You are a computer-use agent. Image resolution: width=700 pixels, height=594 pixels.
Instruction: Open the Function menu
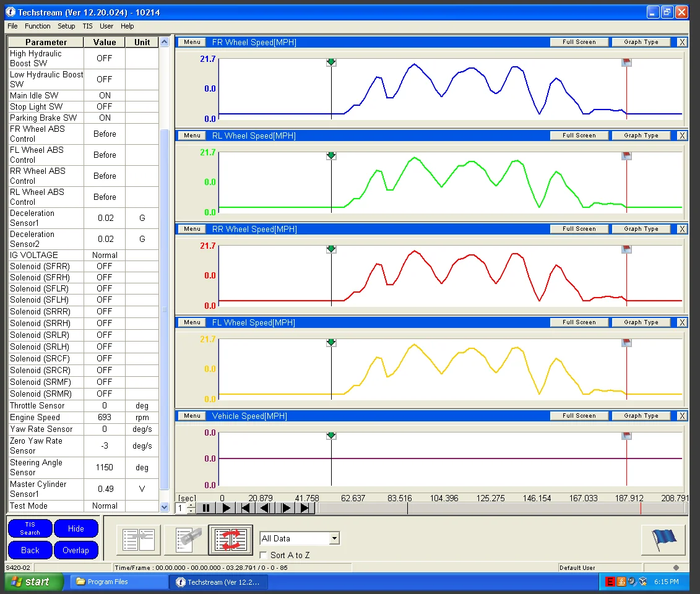[37, 26]
